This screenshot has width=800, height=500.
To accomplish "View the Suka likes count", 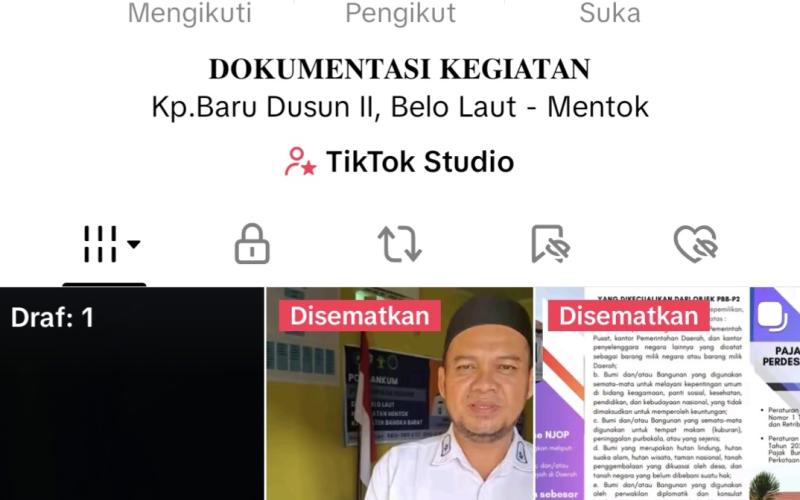I will (x=610, y=13).
